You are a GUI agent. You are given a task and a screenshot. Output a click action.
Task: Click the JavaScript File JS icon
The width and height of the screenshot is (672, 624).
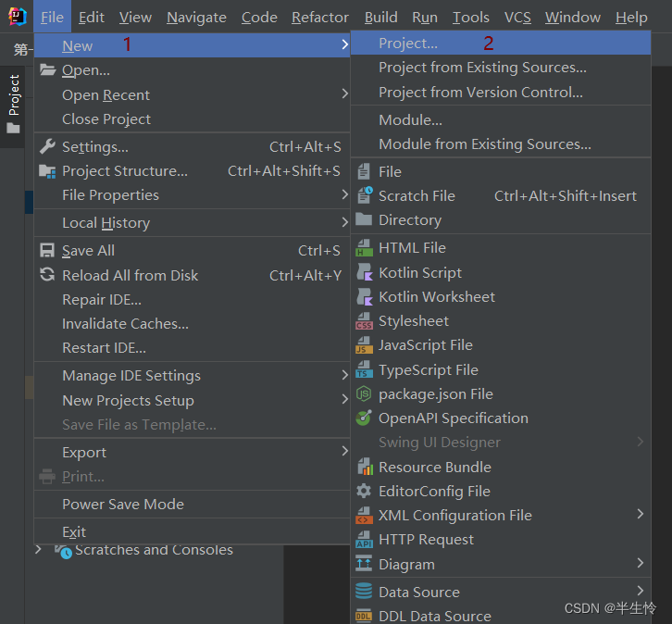[x=364, y=345]
